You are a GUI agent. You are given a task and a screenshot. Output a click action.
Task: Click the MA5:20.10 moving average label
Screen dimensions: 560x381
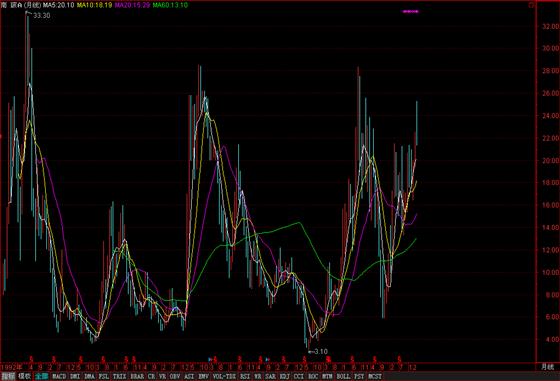(58, 5)
